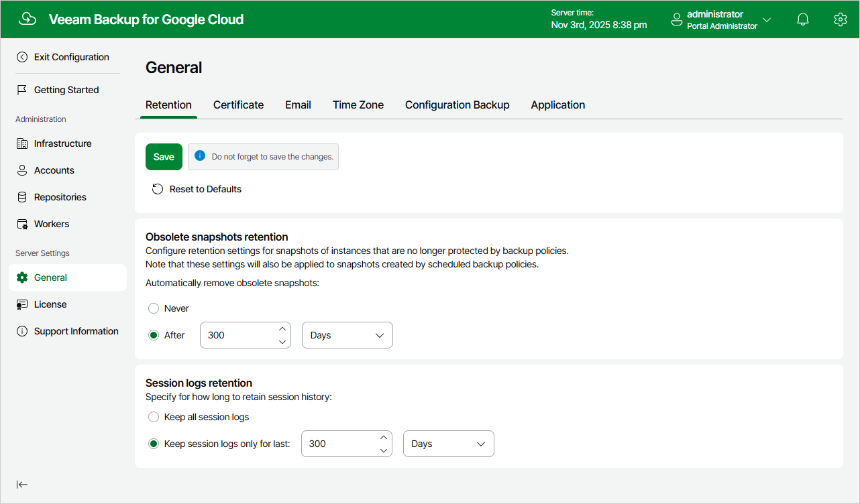Open the Repositories section

pos(60,197)
